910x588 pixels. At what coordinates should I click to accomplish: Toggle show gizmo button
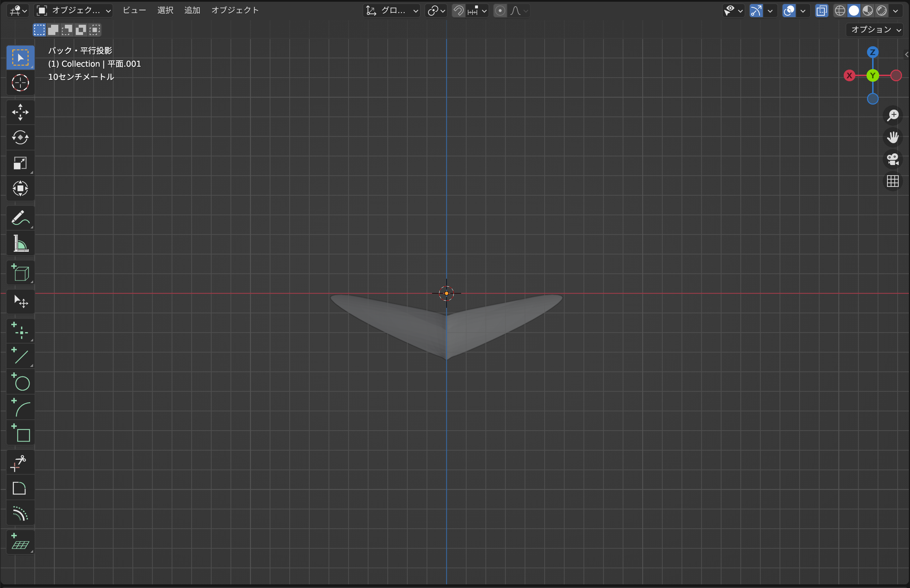coord(756,11)
